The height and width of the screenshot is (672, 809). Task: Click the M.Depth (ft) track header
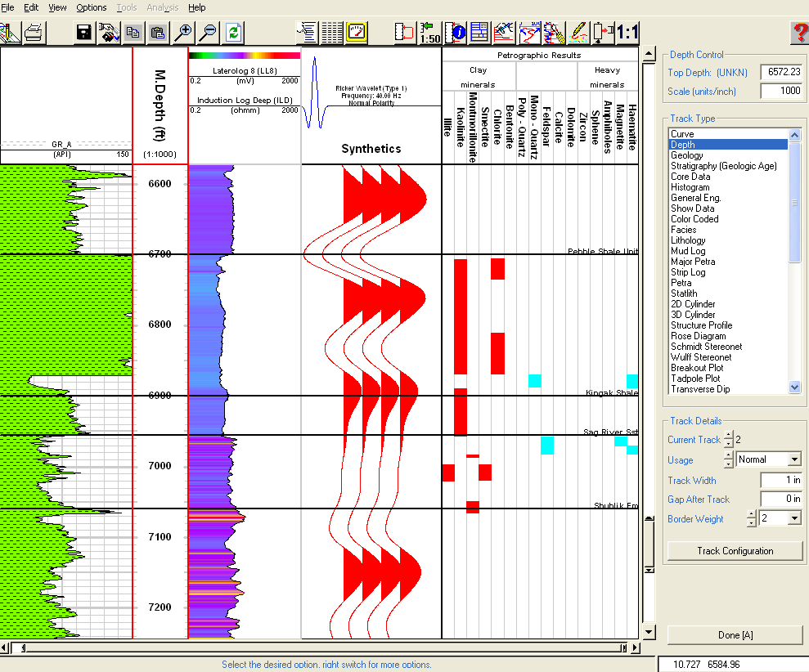coord(160,105)
